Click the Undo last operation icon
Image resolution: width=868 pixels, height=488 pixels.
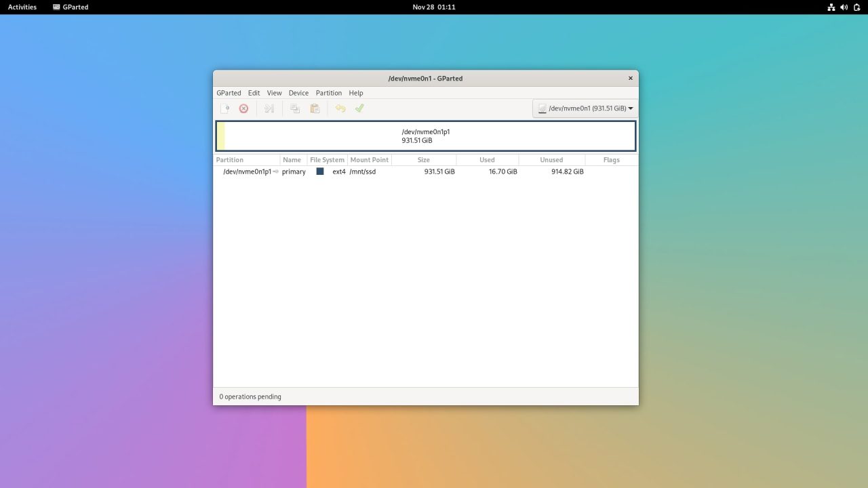(x=340, y=108)
